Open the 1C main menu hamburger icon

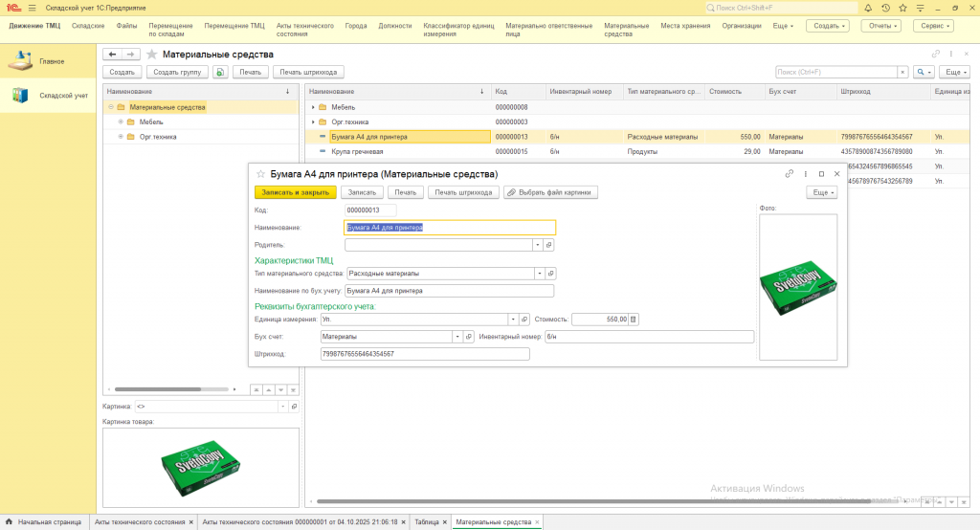[30, 8]
